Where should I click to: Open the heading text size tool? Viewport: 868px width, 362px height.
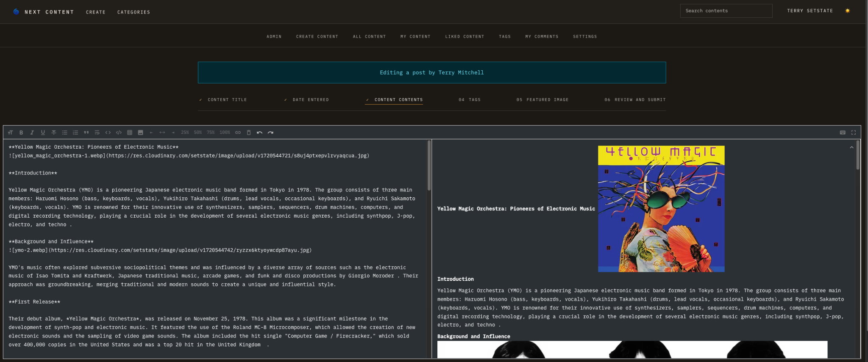(10, 133)
